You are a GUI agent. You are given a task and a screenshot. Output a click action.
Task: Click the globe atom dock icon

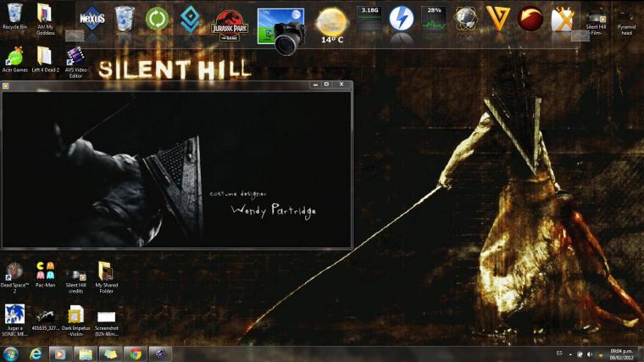pos(466,19)
